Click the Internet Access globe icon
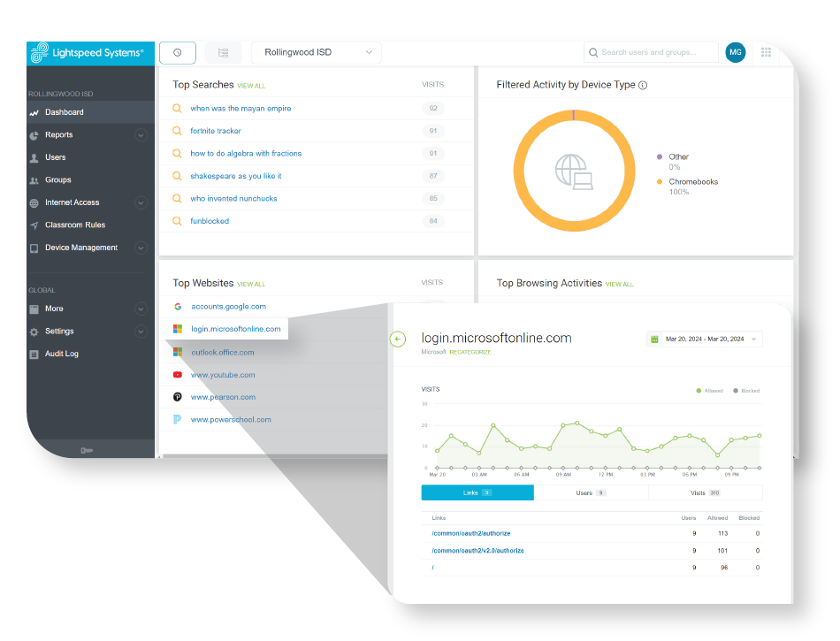The height and width of the screenshot is (641, 840). pos(34,203)
